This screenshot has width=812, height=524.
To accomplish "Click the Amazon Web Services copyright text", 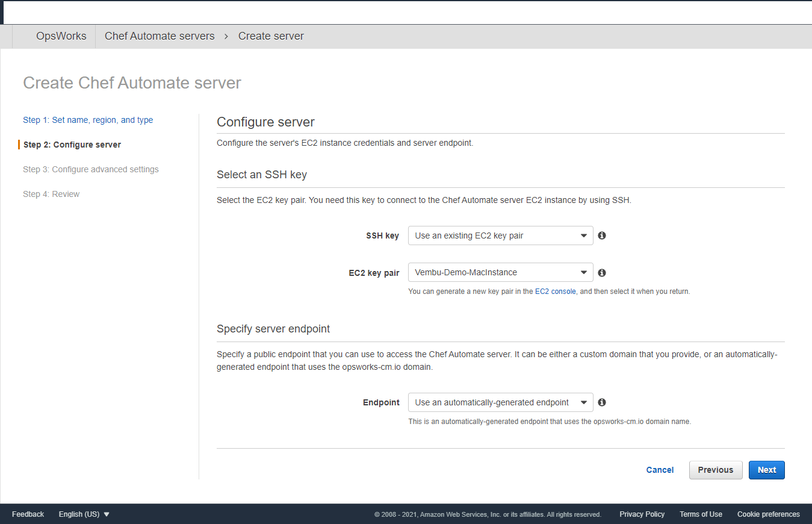I will pyautogui.click(x=488, y=515).
